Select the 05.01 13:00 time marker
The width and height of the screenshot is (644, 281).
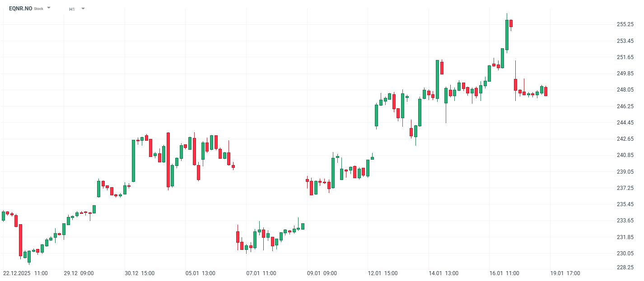point(200,273)
